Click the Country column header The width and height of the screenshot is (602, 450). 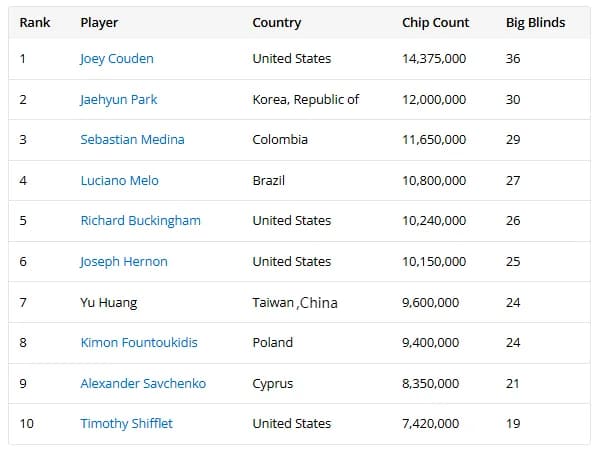(x=276, y=23)
